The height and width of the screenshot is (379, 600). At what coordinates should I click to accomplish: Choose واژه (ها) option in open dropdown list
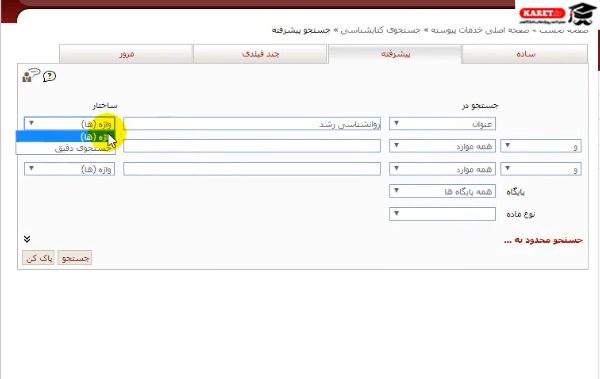[65, 136]
